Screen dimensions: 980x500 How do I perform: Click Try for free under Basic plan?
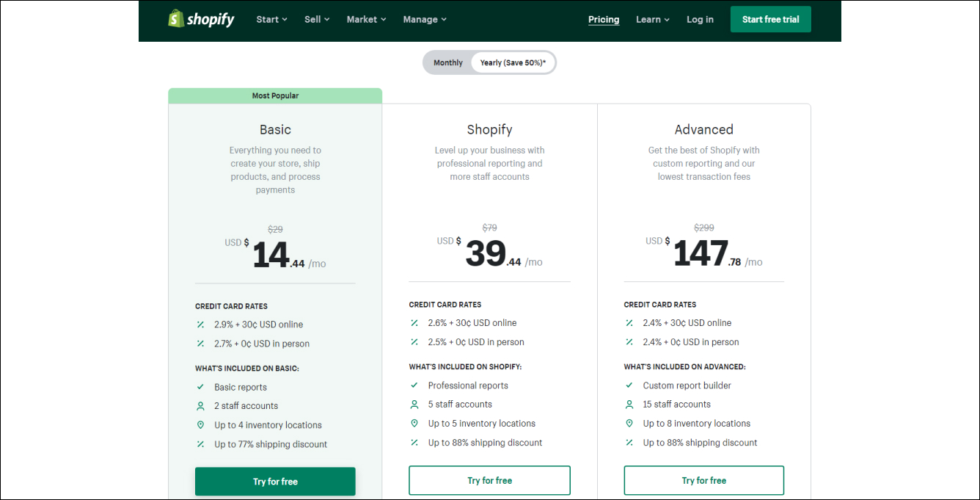click(x=275, y=482)
